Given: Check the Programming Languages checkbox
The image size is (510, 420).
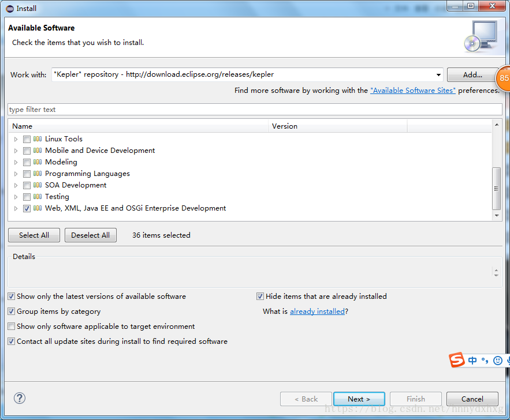Looking at the screenshot, I should [27, 174].
